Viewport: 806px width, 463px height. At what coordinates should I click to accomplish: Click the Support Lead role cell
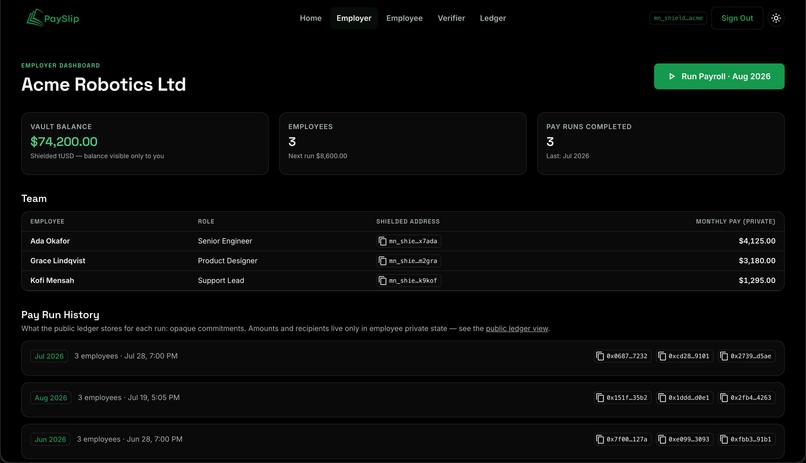coord(221,281)
